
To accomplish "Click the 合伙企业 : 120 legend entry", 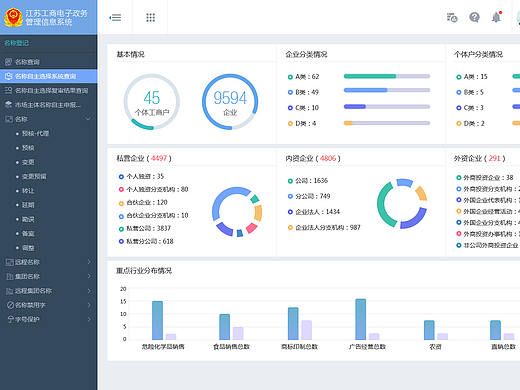I will coord(143,202).
